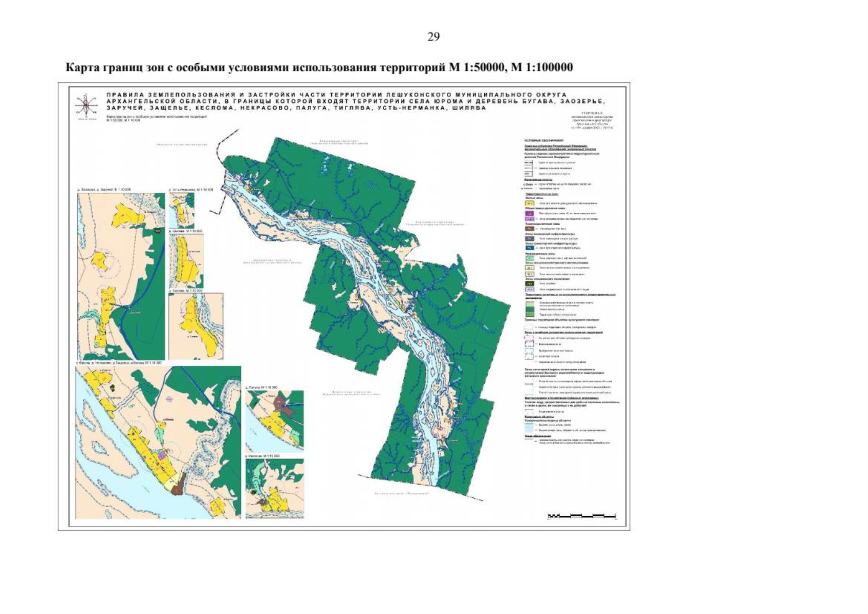Viewport: 868px width, 614px height.
Task: Click the legend heading 'УСЛОВНЫЕ ОБОЗНАЧЕНИЯ'
Action: pyautogui.click(x=544, y=140)
